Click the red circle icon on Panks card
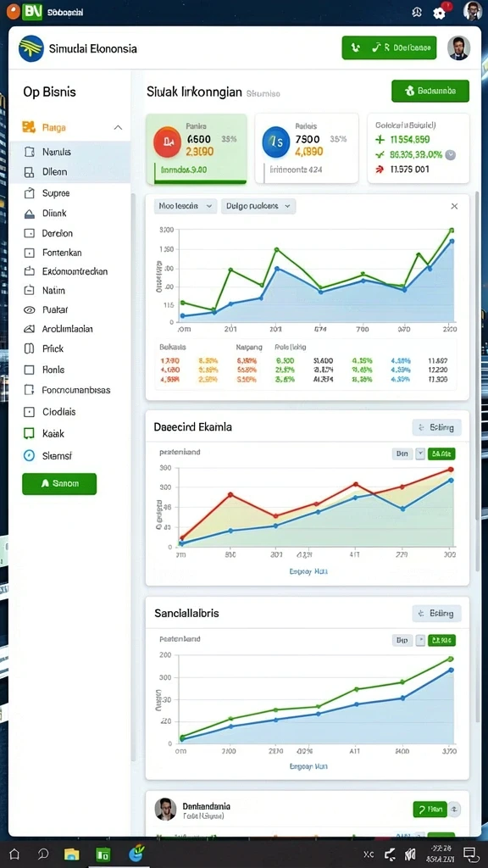488x868 pixels. (169, 142)
